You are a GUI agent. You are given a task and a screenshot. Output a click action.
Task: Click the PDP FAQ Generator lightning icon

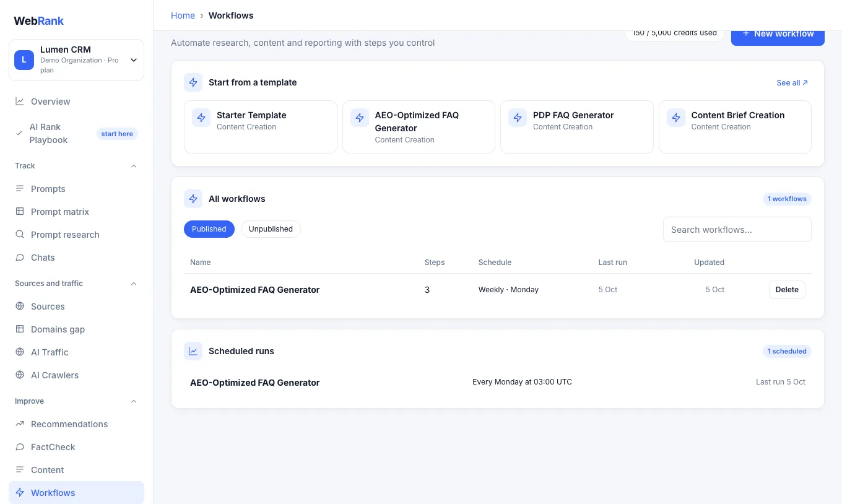518,118
